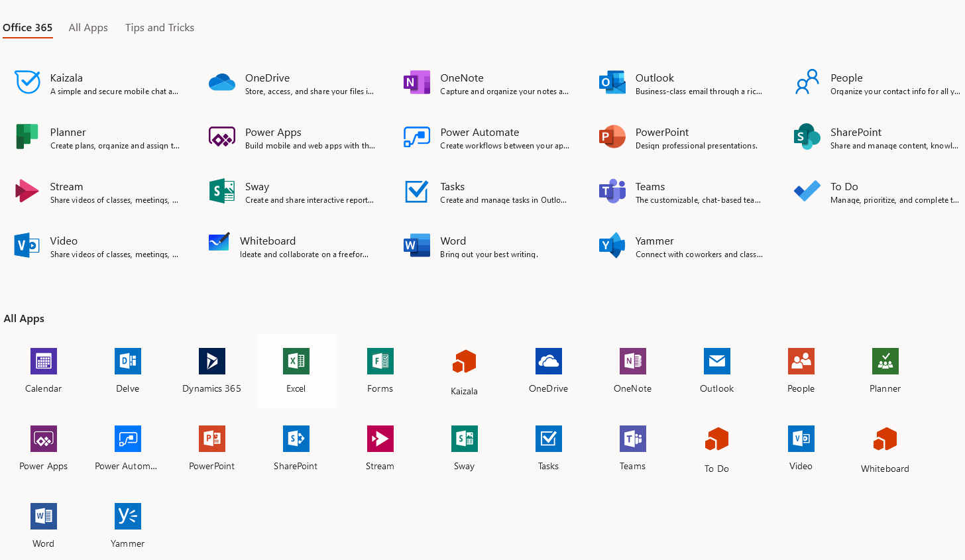The image size is (965, 560).
Task: Click 'Bring out your best writing.' description
Action: pyautogui.click(x=489, y=254)
